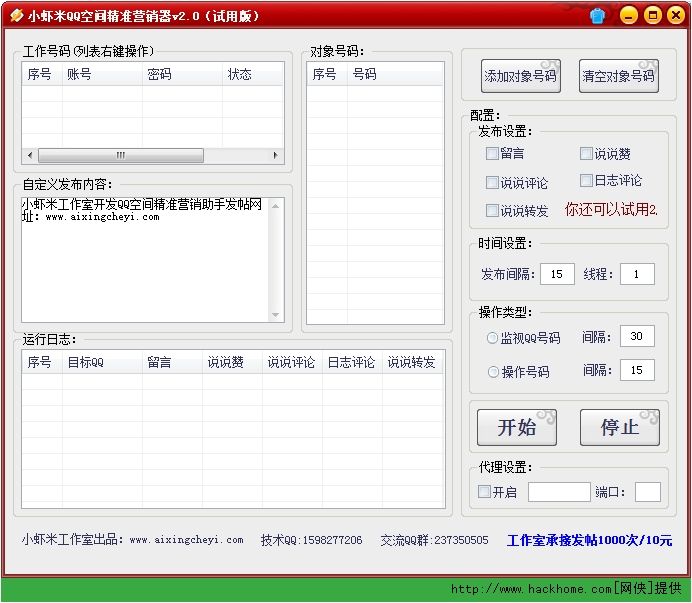The image size is (692, 603).
Task: Click the 留言 column header in log
Action: (x=172, y=362)
